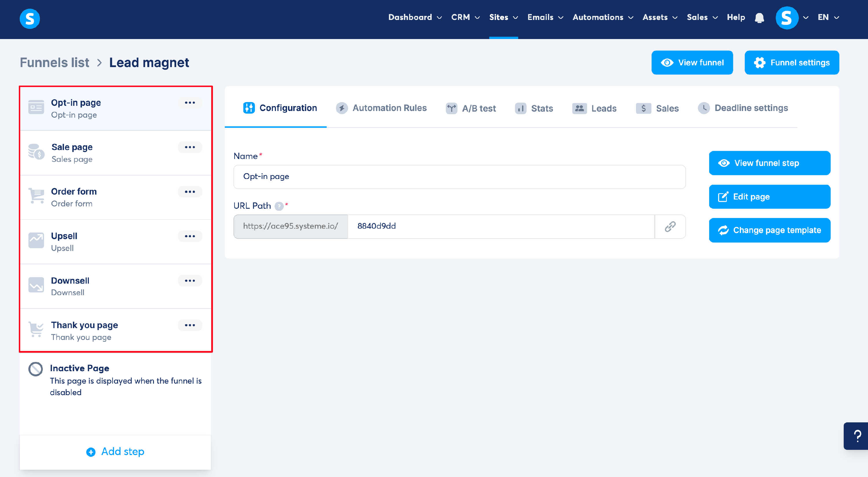Image resolution: width=868 pixels, height=477 pixels.
Task: Switch to the funnel step Sales tab
Action: click(x=657, y=108)
